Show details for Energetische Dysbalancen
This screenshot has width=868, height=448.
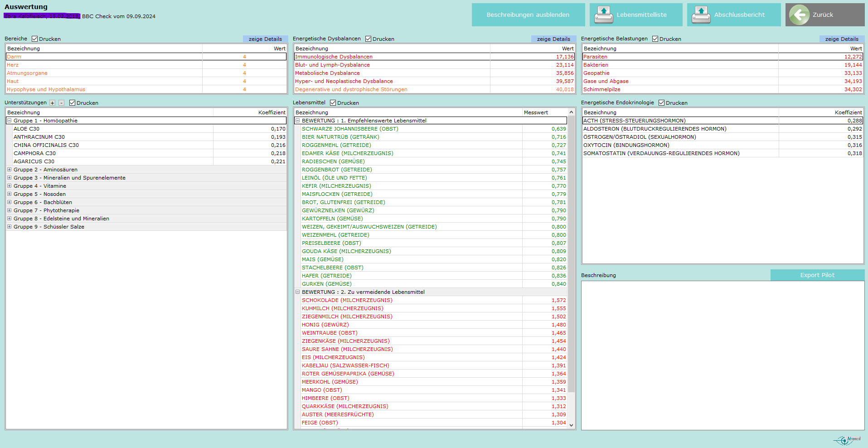click(x=553, y=39)
